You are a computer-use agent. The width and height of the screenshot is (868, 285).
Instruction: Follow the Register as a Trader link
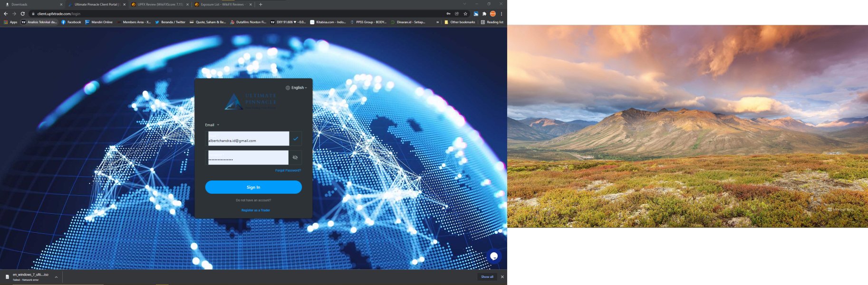point(256,210)
